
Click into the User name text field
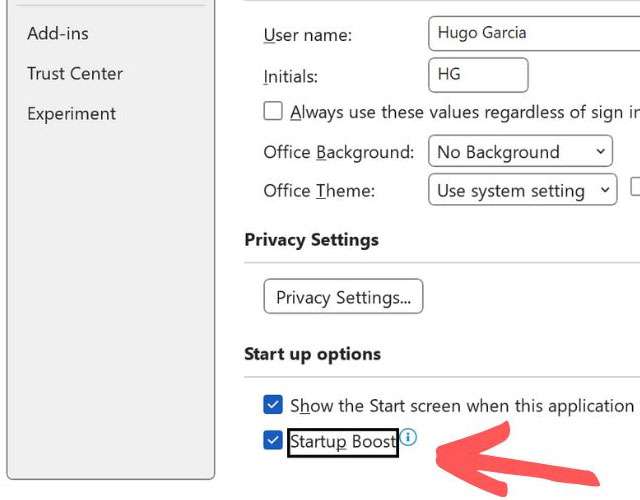point(533,33)
